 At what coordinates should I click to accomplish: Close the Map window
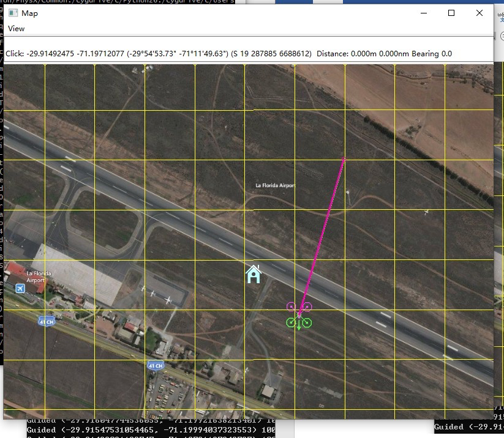click(x=480, y=13)
